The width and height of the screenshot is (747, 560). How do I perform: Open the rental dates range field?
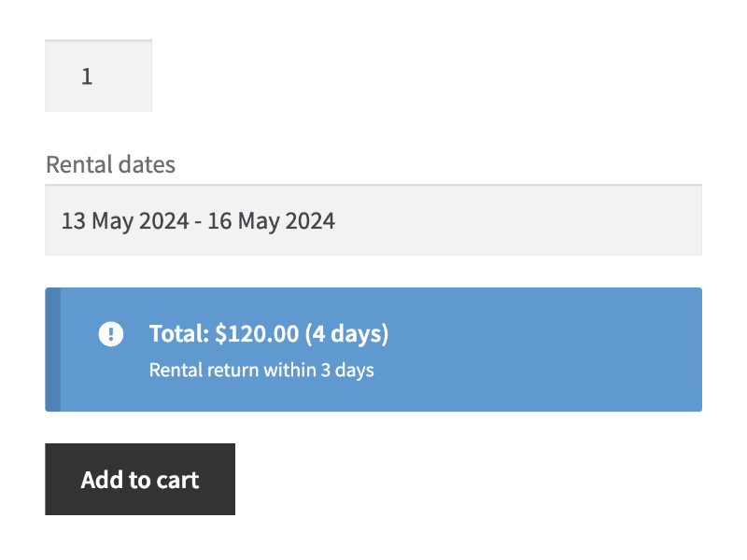(x=373, y=221)
